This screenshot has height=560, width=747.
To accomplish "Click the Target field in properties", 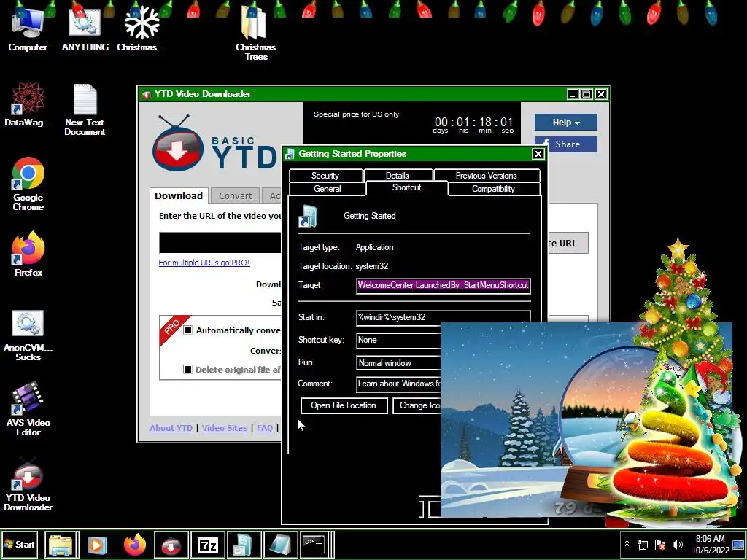I will [443, 285].
